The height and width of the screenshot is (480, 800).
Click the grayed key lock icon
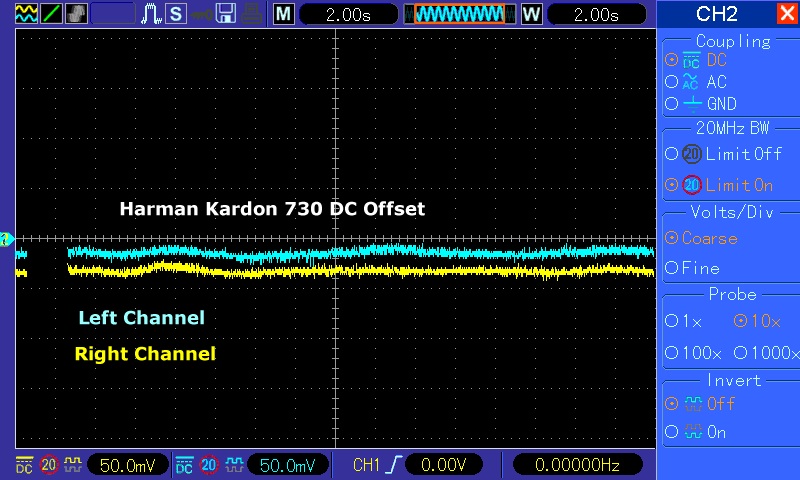click(x=201, y=15)
